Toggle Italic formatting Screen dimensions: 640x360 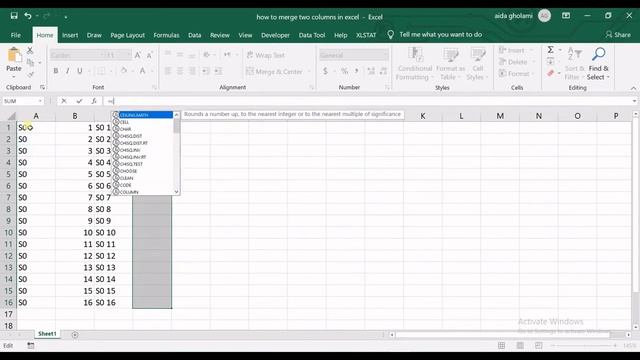point(67,71)
